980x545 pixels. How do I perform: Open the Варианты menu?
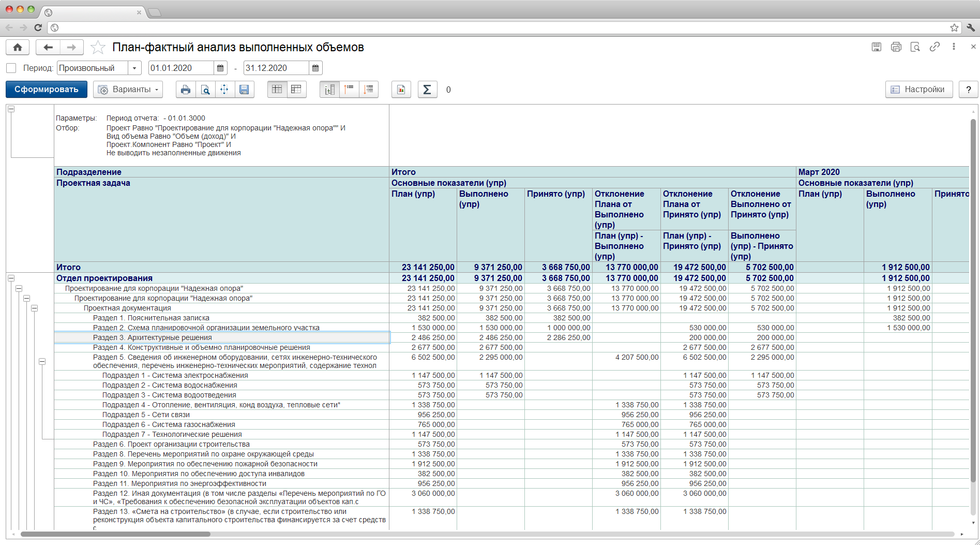point(128,90)
